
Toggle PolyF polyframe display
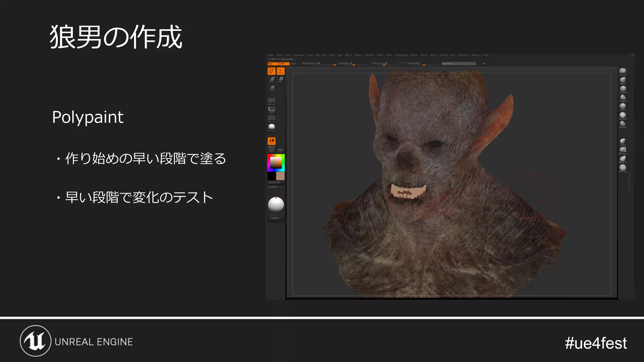tap(271, 150)
